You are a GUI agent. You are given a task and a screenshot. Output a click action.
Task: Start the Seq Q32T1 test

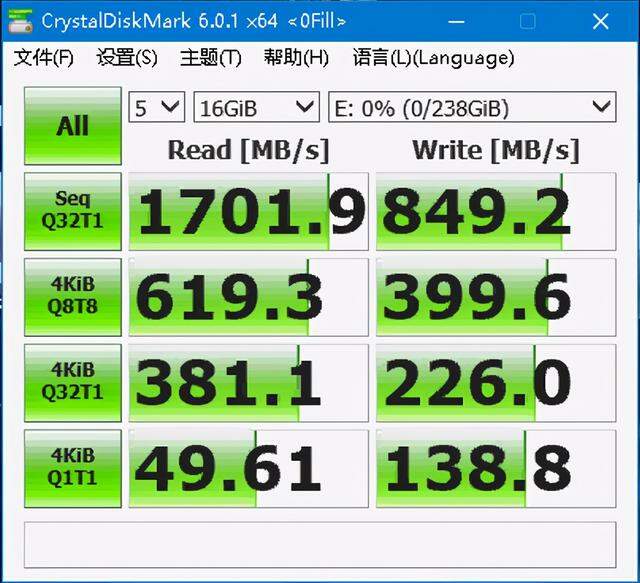pos(73,211)
